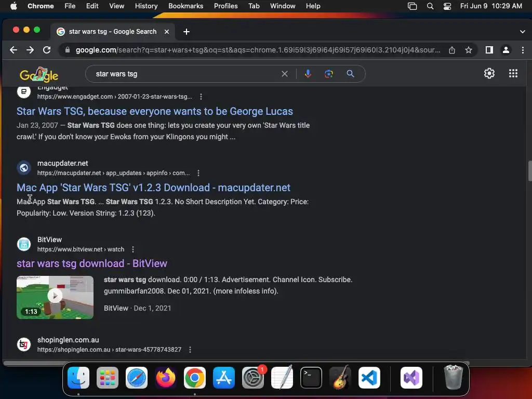Start voice search with microphone icon

(308, 74)
